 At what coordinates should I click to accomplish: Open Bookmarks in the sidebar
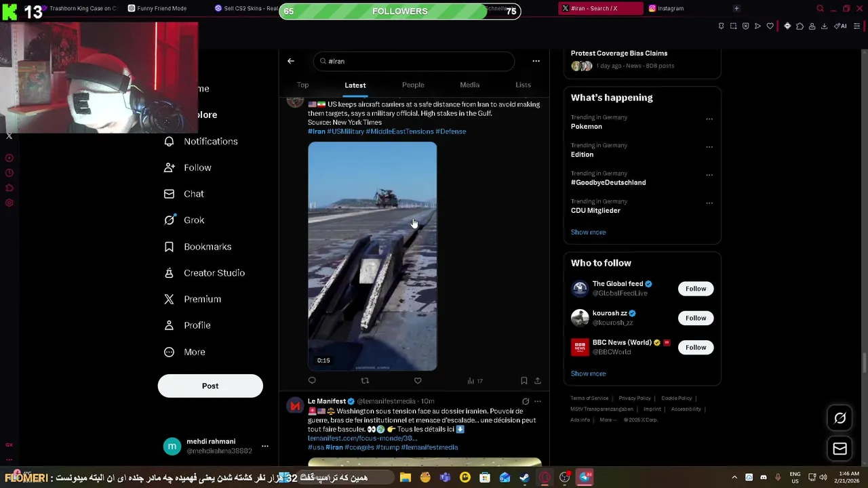pyautogui.click(x=198, y=247)
